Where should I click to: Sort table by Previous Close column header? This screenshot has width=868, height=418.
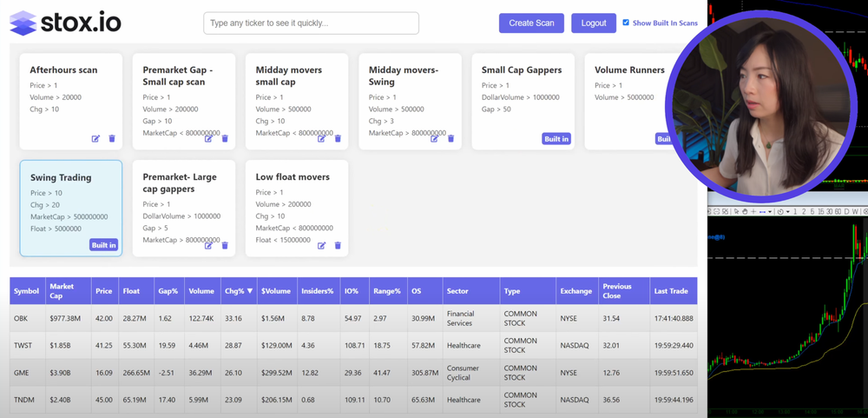pos(624,291)
